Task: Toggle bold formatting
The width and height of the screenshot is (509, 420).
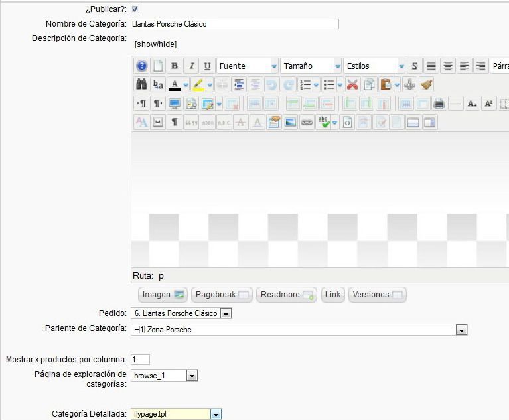Action: [175, 66]
